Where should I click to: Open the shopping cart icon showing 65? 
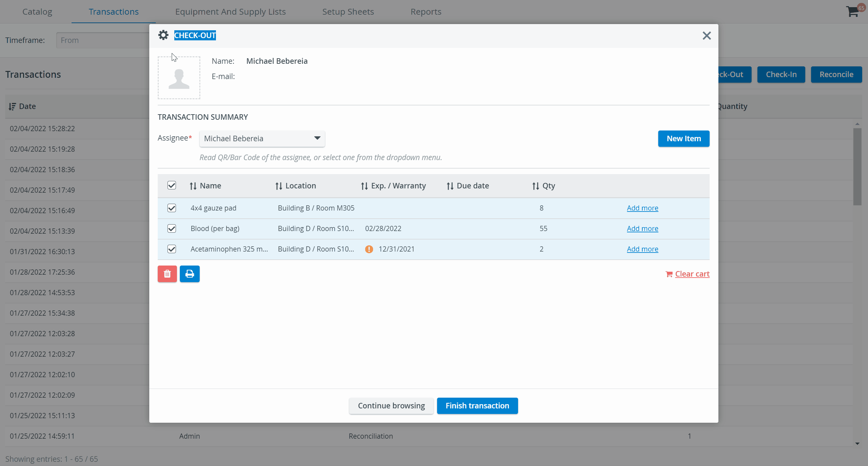[x=853, y=11]
